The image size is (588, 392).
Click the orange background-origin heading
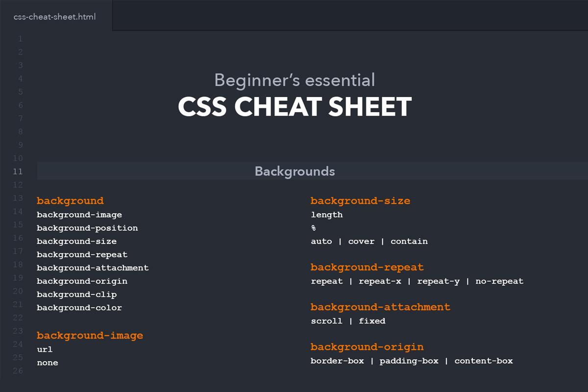tap(367, 347)
